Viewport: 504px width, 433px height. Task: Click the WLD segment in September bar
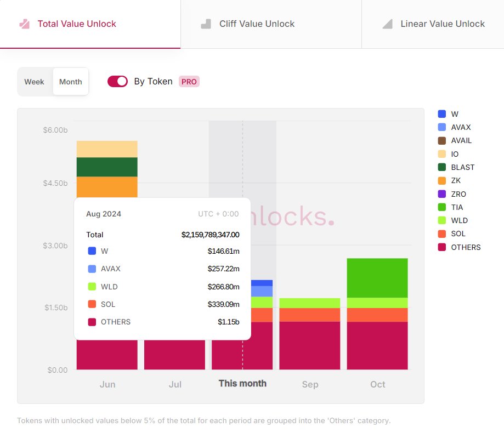pyautogui.click(x=310, y=303)
